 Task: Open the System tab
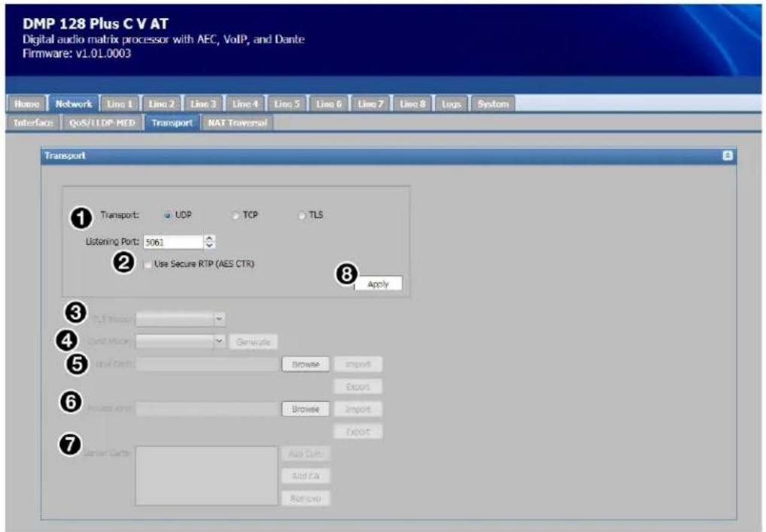(x=493, y=104)
